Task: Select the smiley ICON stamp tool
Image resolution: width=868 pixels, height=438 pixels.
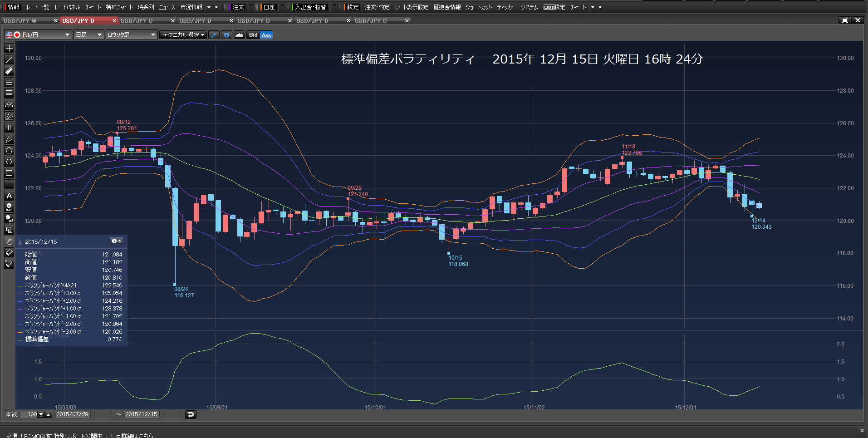Action: pos(9,207)
